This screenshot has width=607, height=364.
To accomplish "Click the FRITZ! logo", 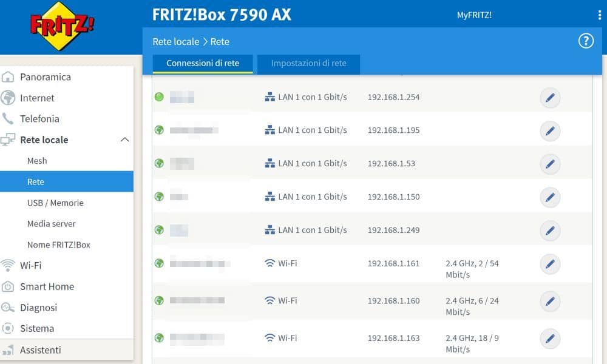I will (62, 25).
